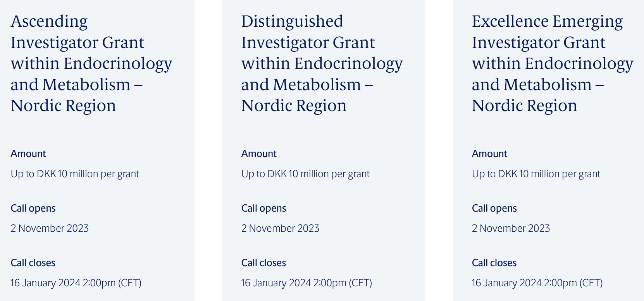This screenshot has height=301, width=644.
Task: Click the Amount label in the Excellence Emerging card
Action: click(489, 154)
